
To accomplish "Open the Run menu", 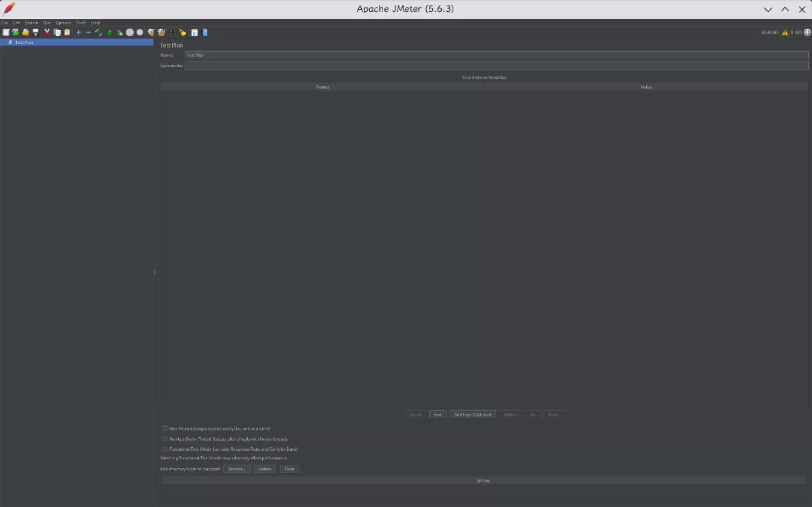I will (x=47, y=23).
